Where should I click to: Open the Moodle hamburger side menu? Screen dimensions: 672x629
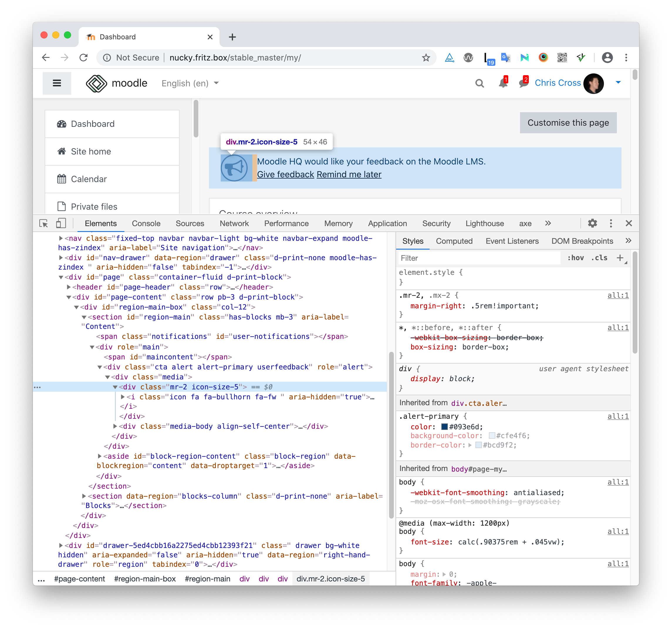point(57,83)
